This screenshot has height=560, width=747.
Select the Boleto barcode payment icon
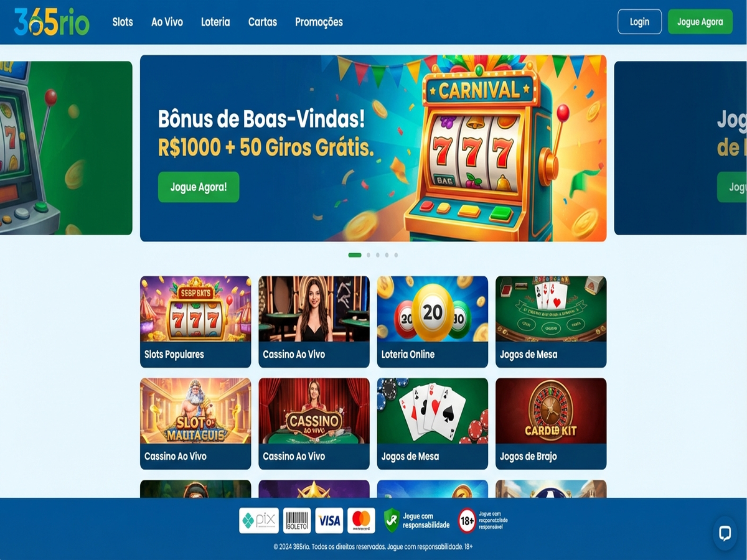click(x=297, y=520)
